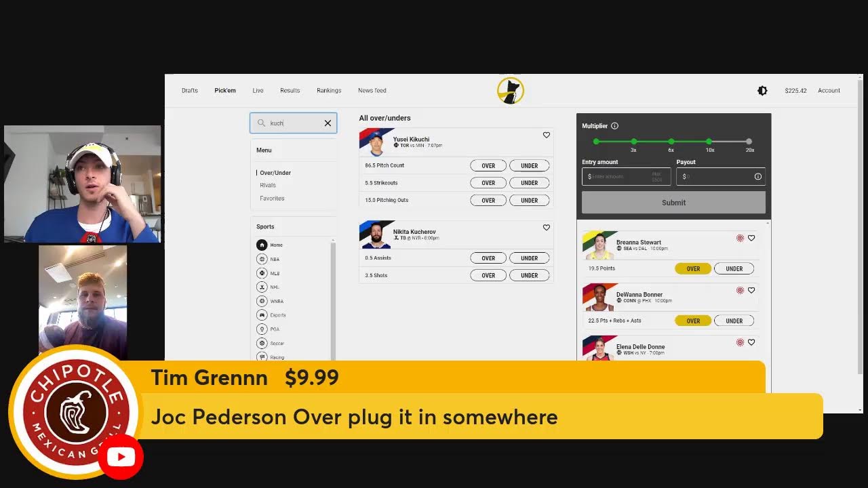This screenshot has height=488, width=868.
Task: Click the Payout input field
Action: [721, 176]
